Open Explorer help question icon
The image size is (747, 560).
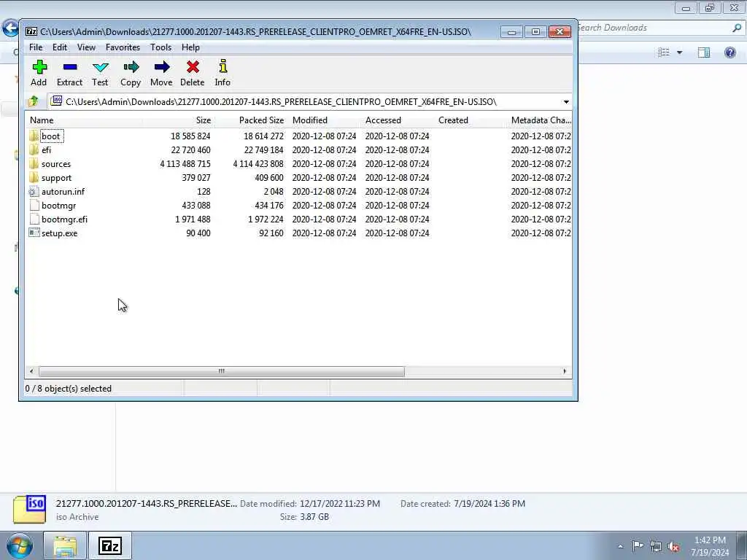tap(729, 52)
